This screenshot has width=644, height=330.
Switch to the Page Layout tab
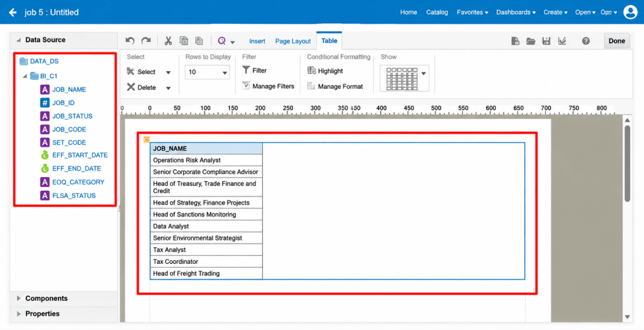[293, 41]
